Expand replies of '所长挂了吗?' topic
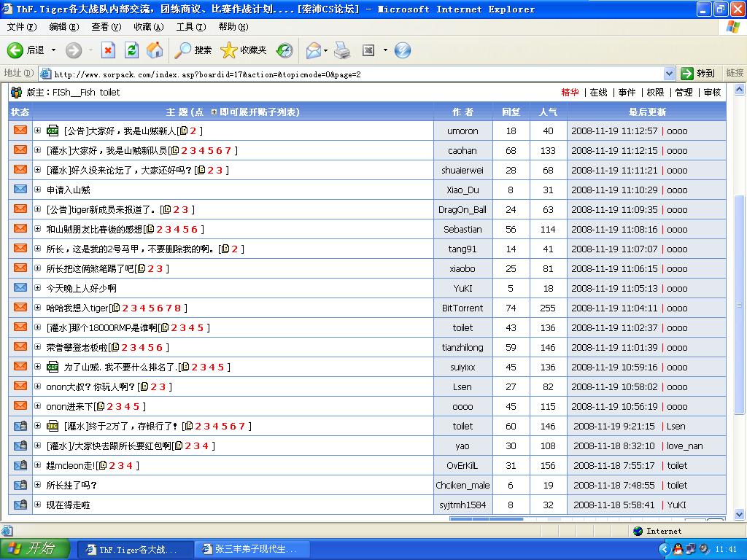The height and width of the screenshot is (560, 747). coord(38,485)
